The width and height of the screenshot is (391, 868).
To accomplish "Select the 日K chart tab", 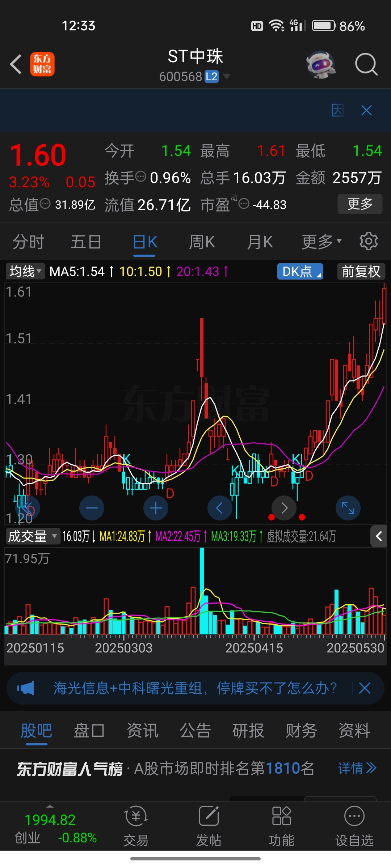I will click(145, 242).
